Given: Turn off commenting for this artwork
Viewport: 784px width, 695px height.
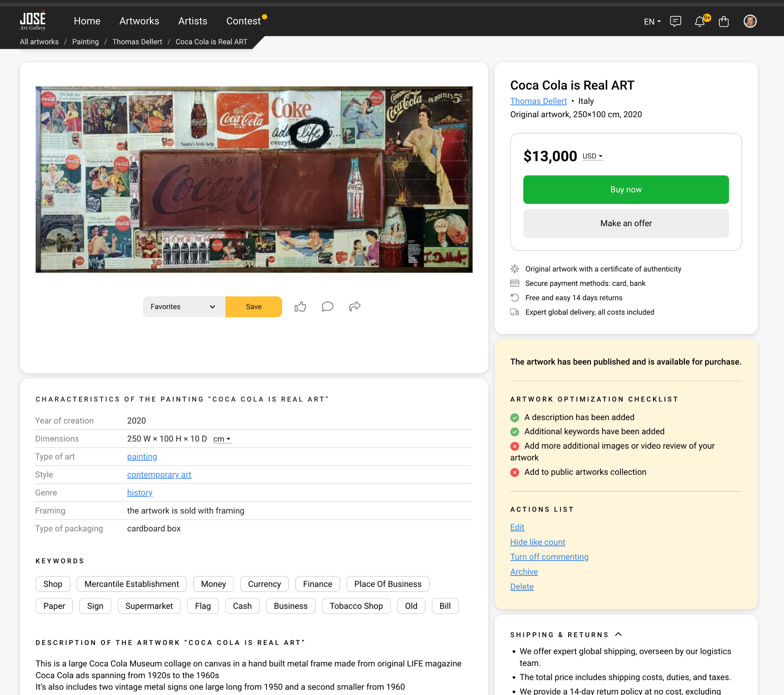Looking at the screenshot, I should [x=549, y=556].
